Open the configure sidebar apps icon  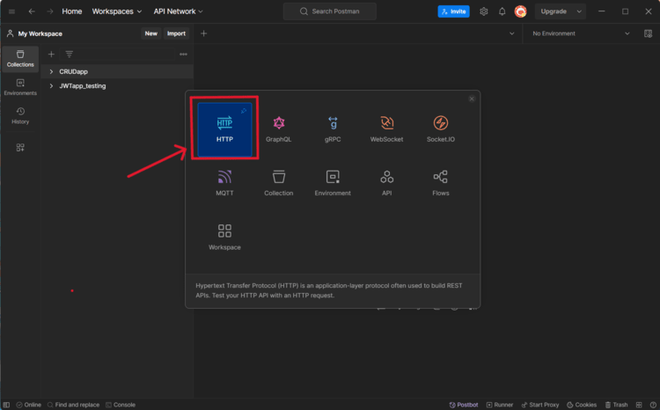coord(20,147)
